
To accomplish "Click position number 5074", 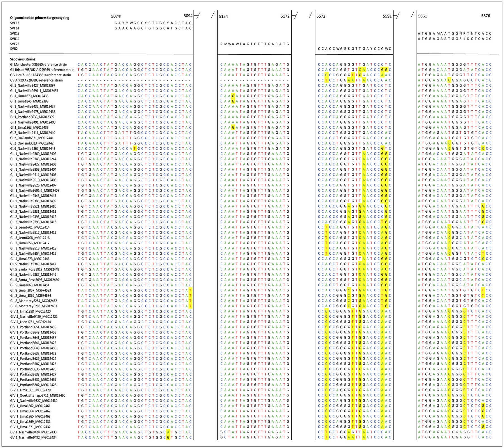I will tap(116, 16).
